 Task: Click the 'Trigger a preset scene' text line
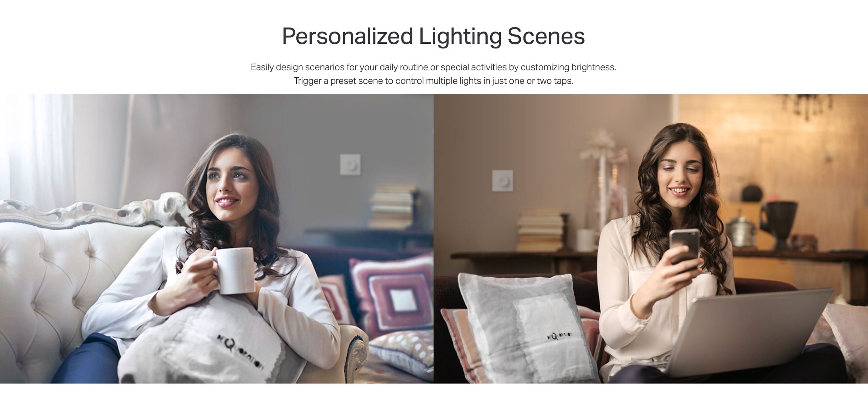[x=433, y=81]
